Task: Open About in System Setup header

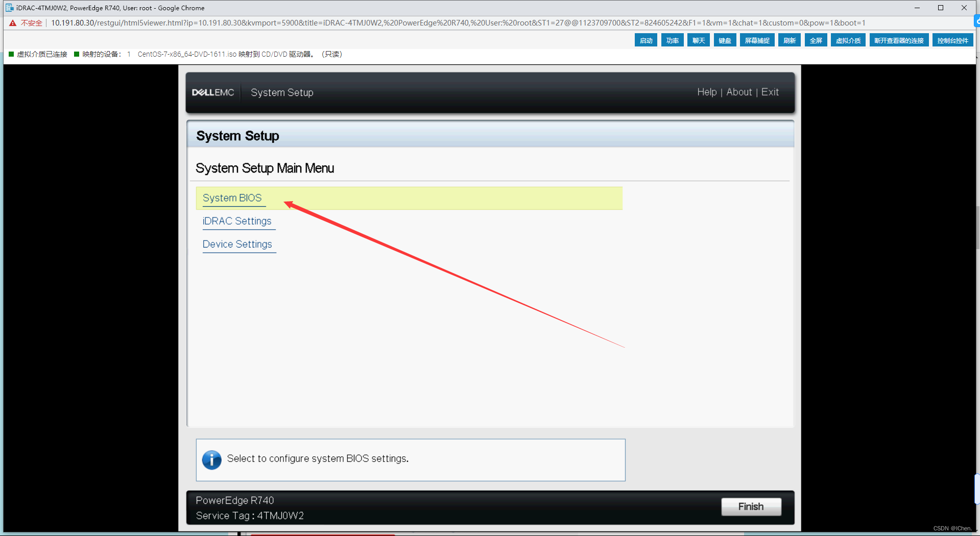Action: (739, 92)
